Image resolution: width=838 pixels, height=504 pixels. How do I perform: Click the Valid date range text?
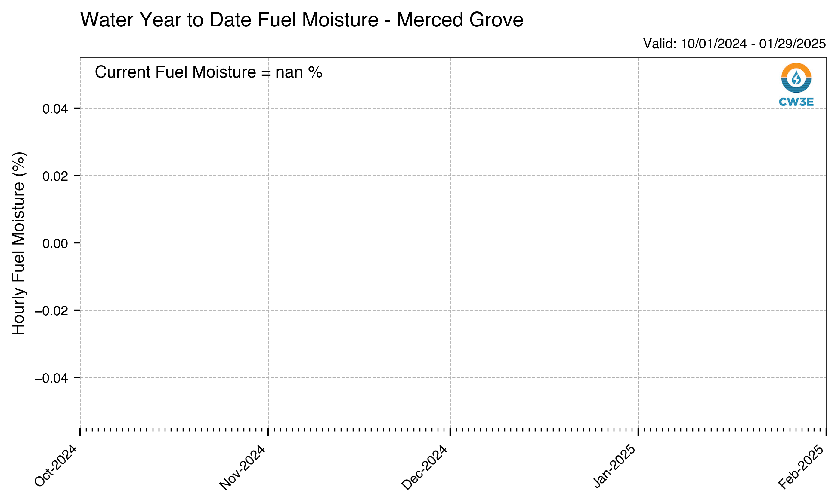coord(734,44)
